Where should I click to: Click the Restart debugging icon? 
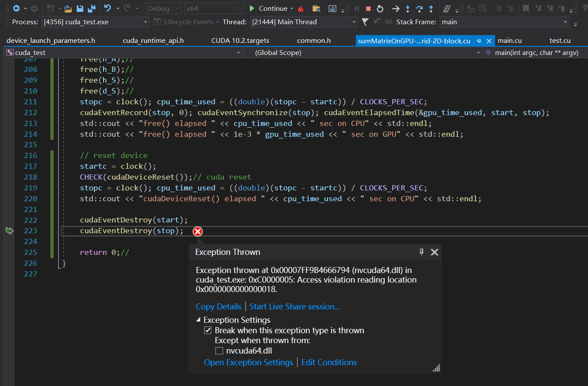pos(380,9)
